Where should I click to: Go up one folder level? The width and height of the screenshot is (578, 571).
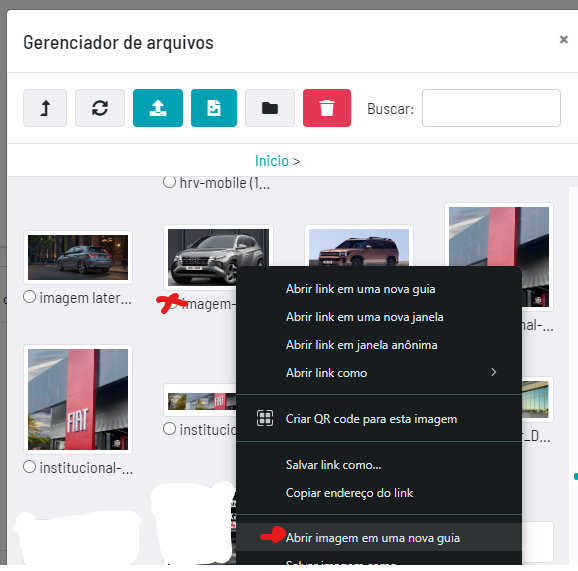point(45,108)
